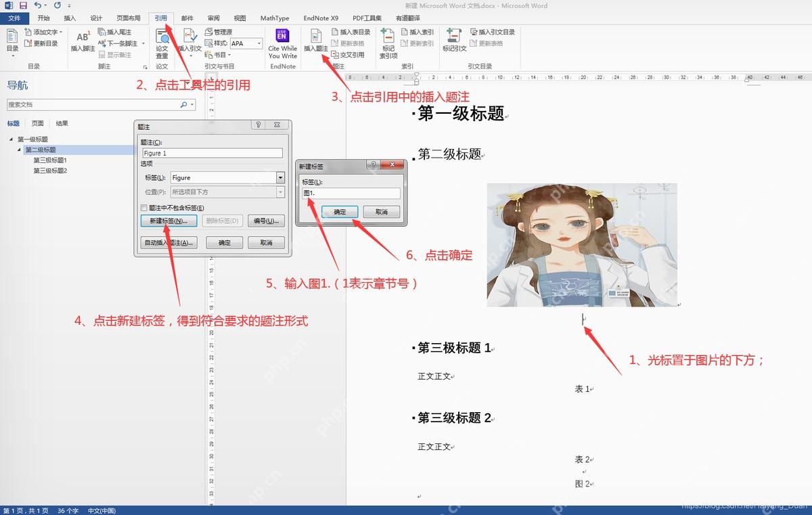Open the 脚注 group dialog launcher

145,67
